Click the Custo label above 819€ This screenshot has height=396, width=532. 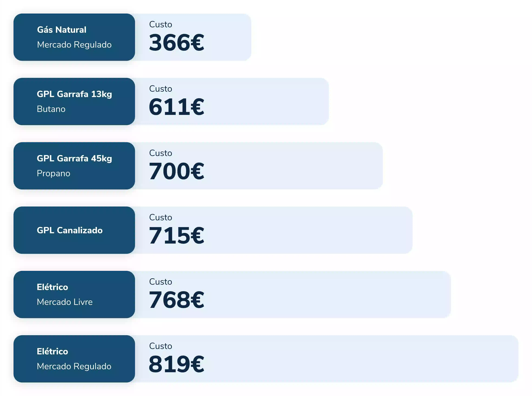(160, 346)
